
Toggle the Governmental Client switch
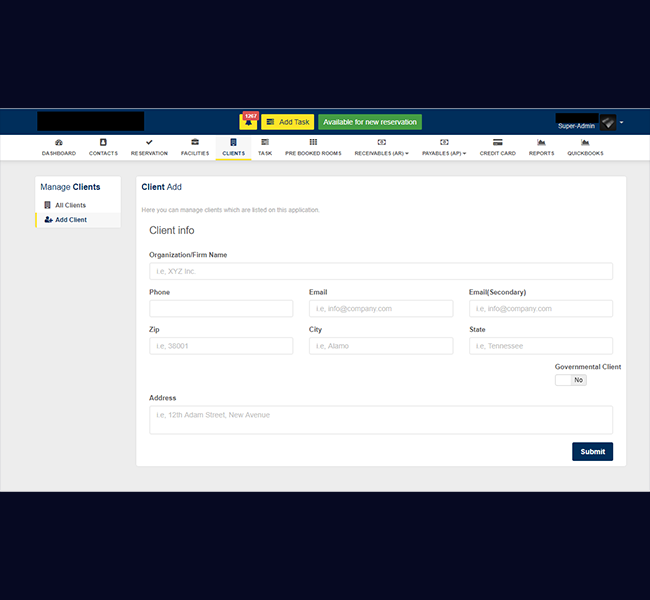point(571,380)
